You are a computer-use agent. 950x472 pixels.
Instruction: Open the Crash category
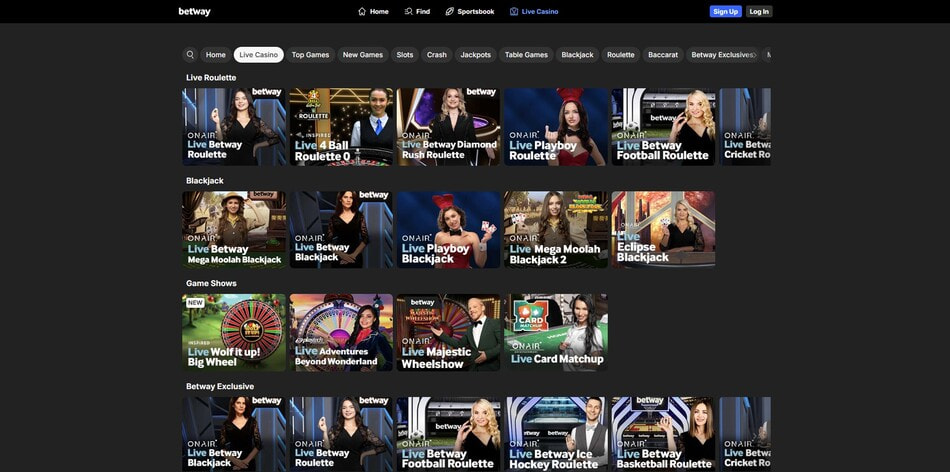click(436, 55)
